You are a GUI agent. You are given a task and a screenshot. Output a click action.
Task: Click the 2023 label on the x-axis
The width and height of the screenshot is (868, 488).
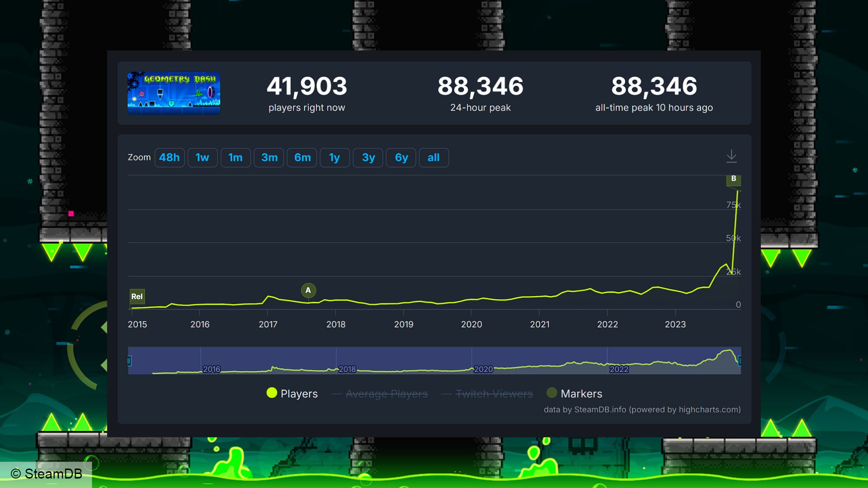click(675, 324)
